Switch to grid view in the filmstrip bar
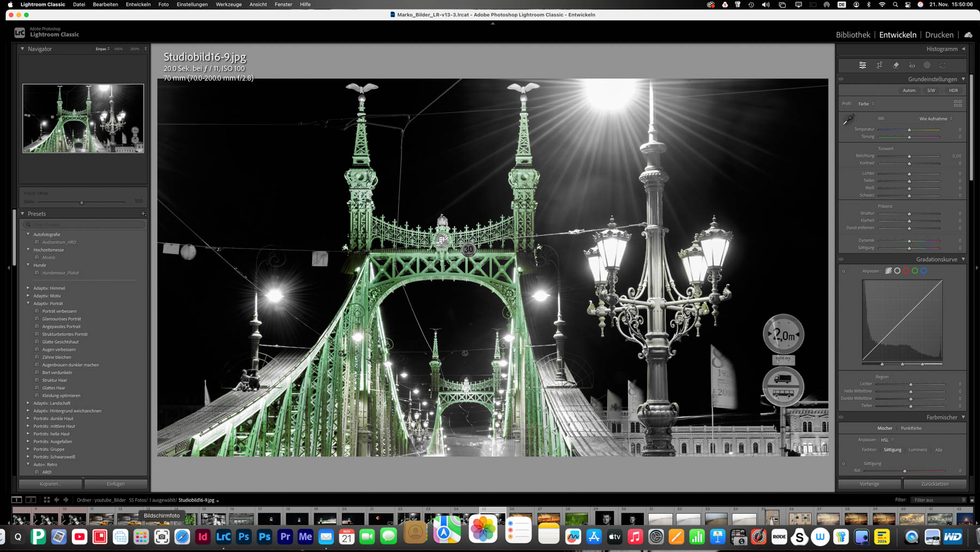 pyautogui.click(x=47, y=500)
